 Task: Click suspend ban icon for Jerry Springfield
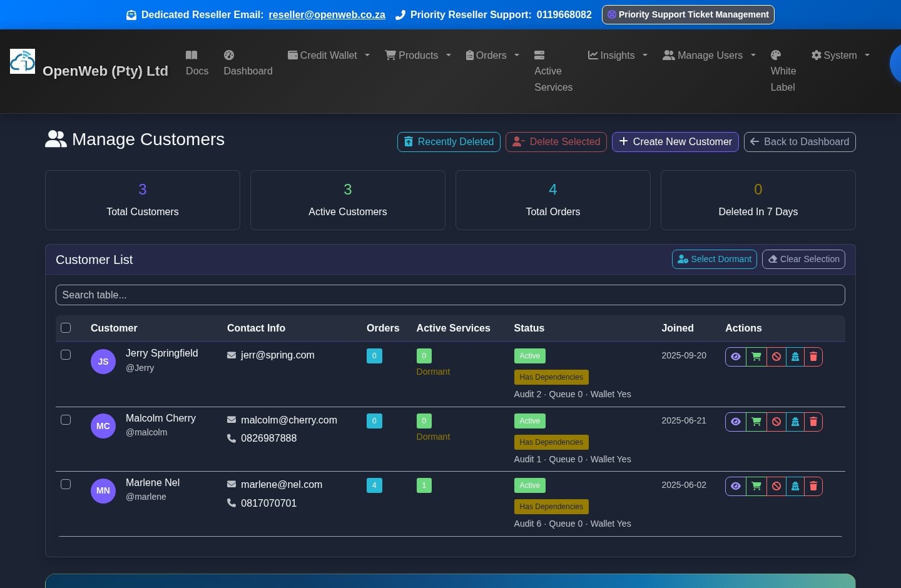pyautogui.click(x=776, y=357)
